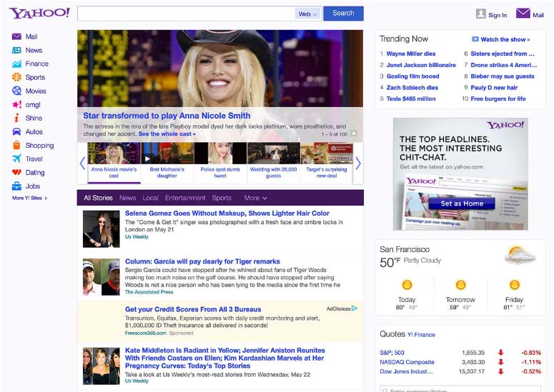The image size is (554, 392).
Task: Select the Sports basketball icon
Action: pos(16,77)
